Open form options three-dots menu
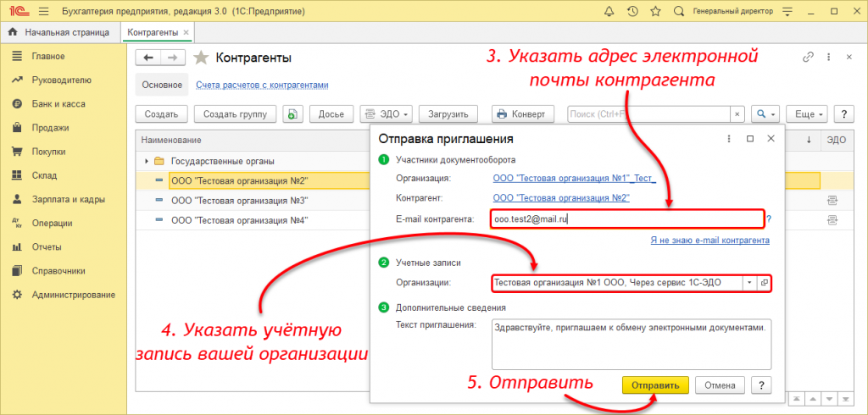This screenshot has height=415, width=868. [x=829, y=57]
